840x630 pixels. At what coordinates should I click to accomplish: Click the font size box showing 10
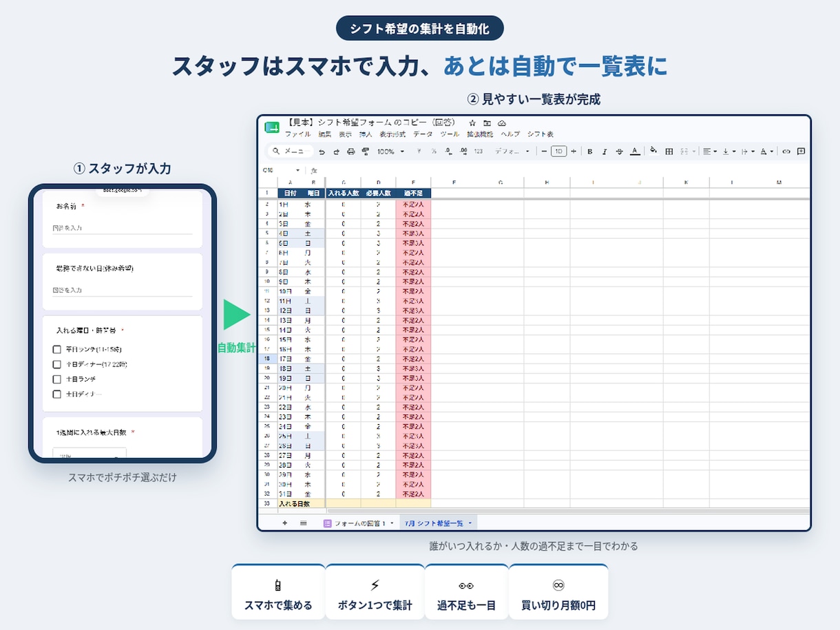(558, 151)
